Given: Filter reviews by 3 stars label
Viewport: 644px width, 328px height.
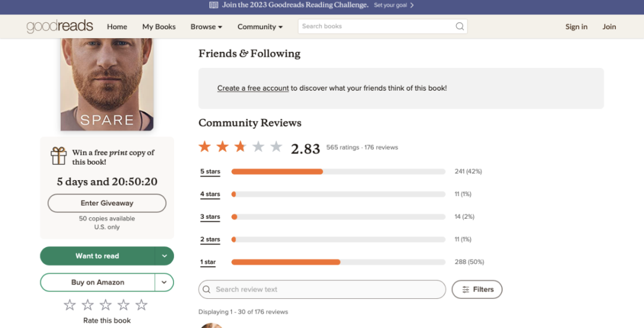Looking at the screenshot, I should click(x=210, y=216).
